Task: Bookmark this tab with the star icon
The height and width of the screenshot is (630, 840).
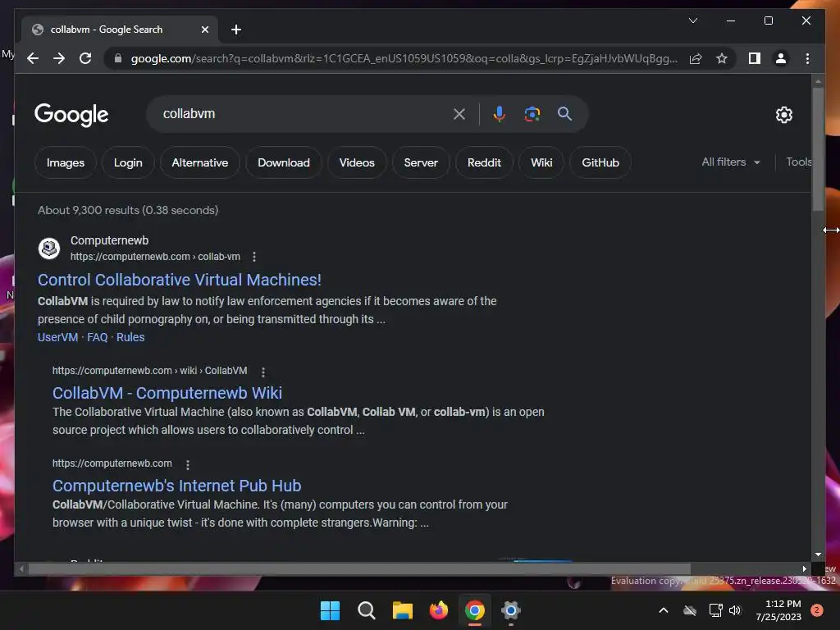Action: pyautogui.click(x=722, y=58)
